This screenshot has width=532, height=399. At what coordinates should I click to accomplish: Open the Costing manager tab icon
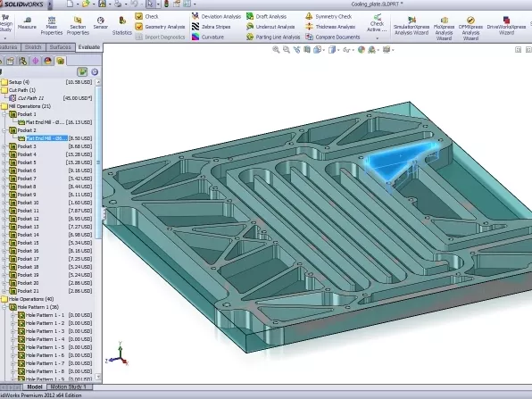(61, 61)
